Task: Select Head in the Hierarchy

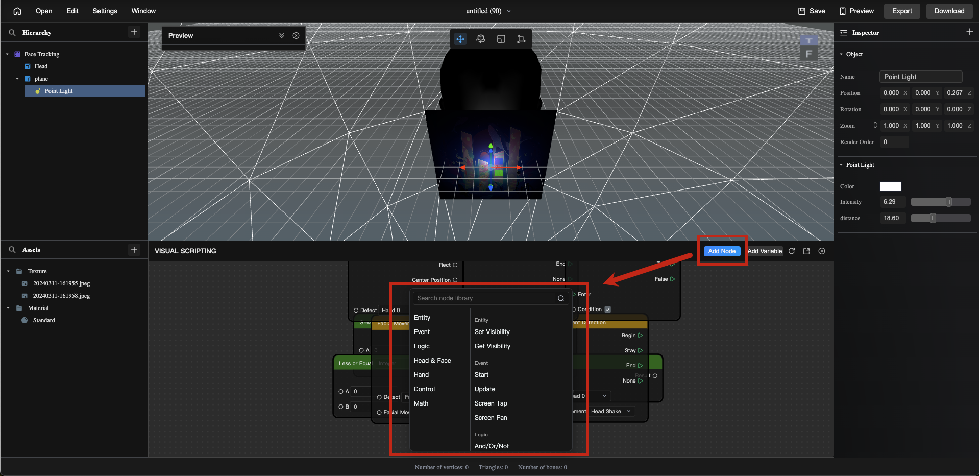Action: 41,66
